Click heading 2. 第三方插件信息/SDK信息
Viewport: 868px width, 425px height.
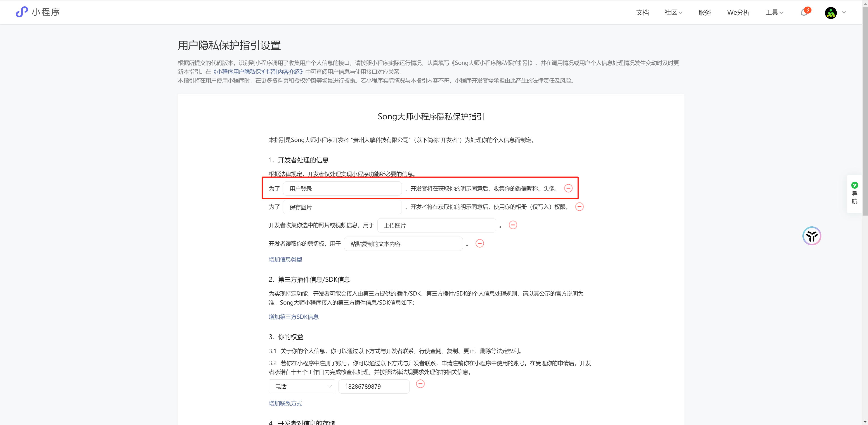309,279
